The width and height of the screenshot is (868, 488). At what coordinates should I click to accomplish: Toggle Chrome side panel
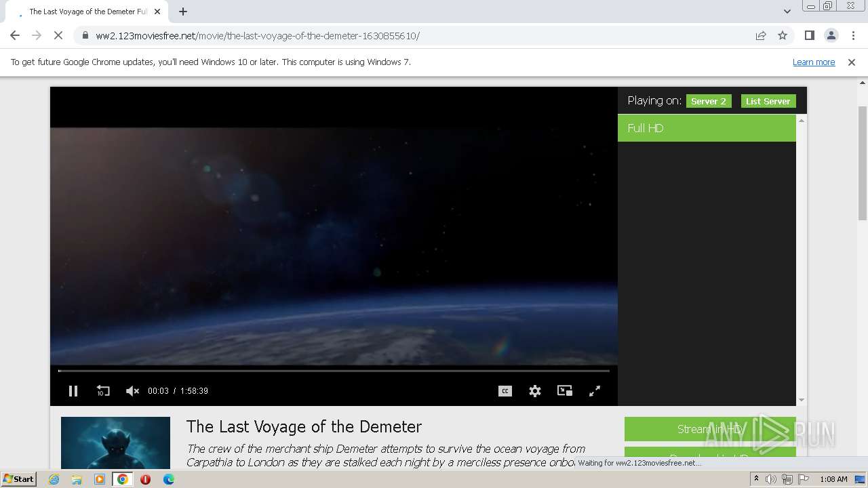[809, 36]
